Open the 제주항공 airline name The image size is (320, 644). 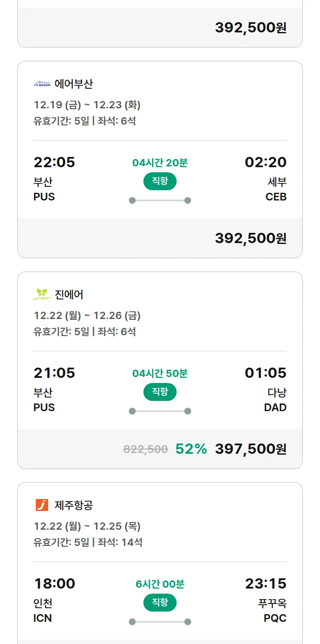click(73, 505)
